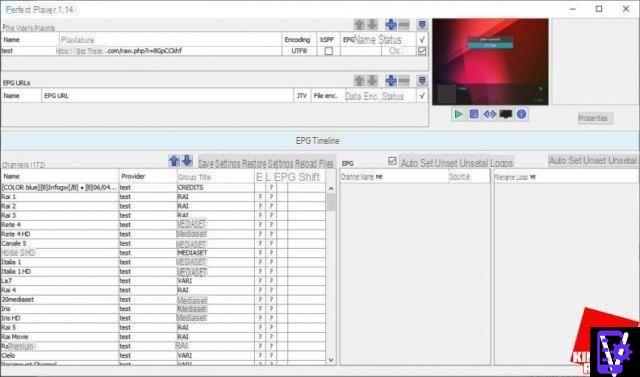This screenshot has height=377, width=640.
Task: Click Reload Files button
Action: click(314, 164)
